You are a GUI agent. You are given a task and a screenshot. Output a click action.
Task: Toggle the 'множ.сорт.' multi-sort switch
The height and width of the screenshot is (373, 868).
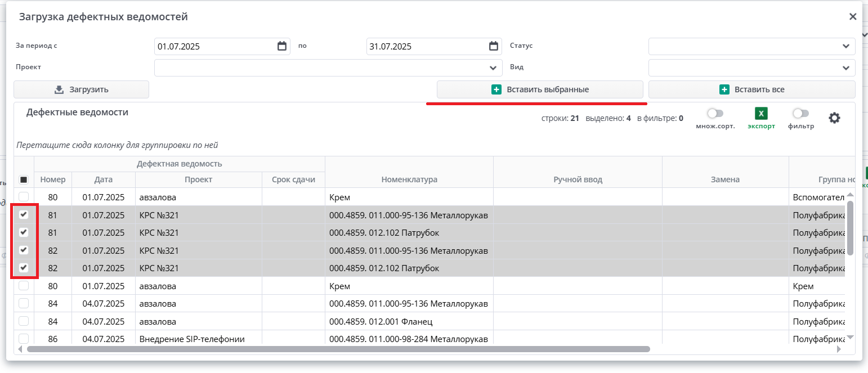pos(715,114)
